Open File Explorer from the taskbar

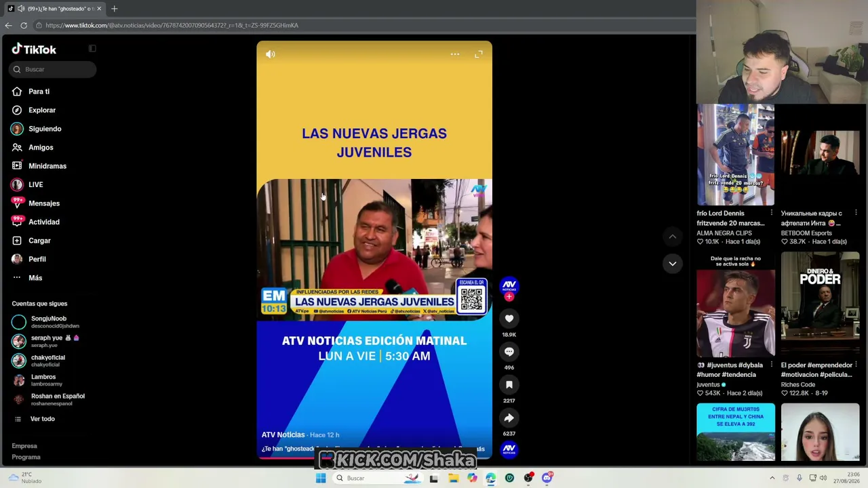coord(453,478)
